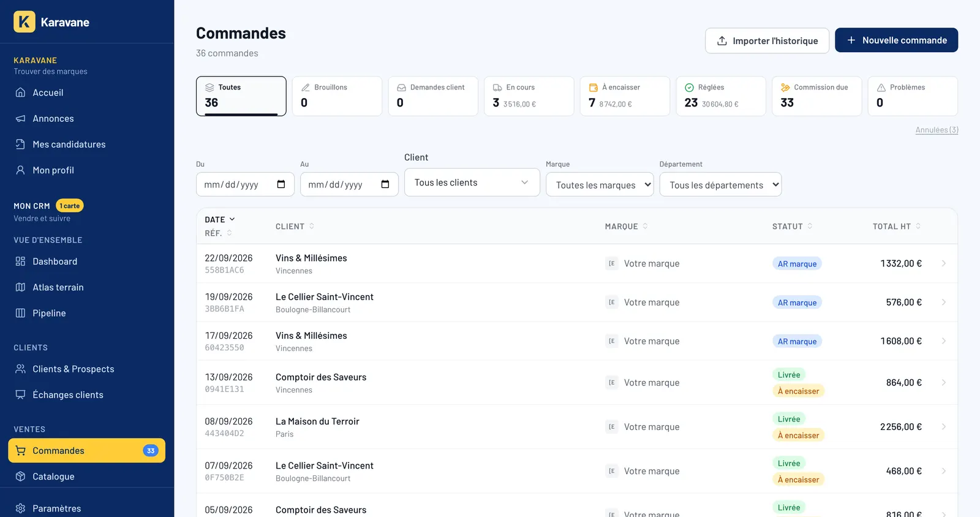
Task: Click the Du date input field
Action: coord(245,184)
